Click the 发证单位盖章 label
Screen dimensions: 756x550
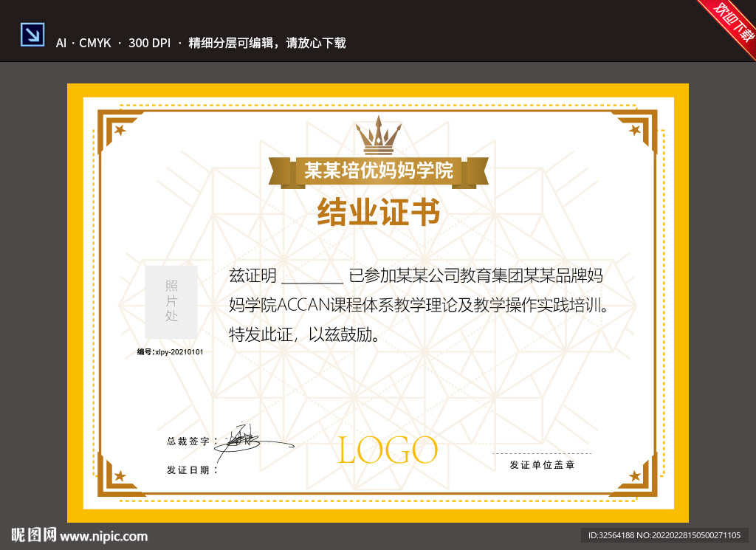[543, 464]
